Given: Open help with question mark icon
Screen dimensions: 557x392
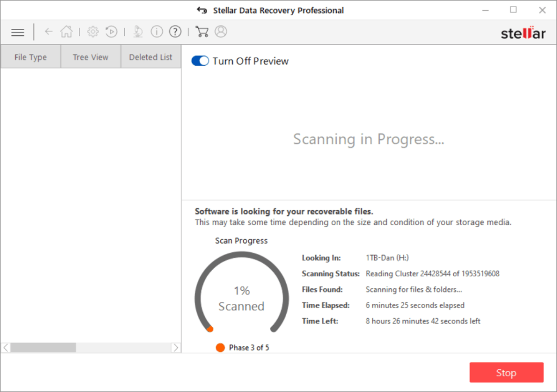Looking at the screenshot, I should [x=175, y=32].
